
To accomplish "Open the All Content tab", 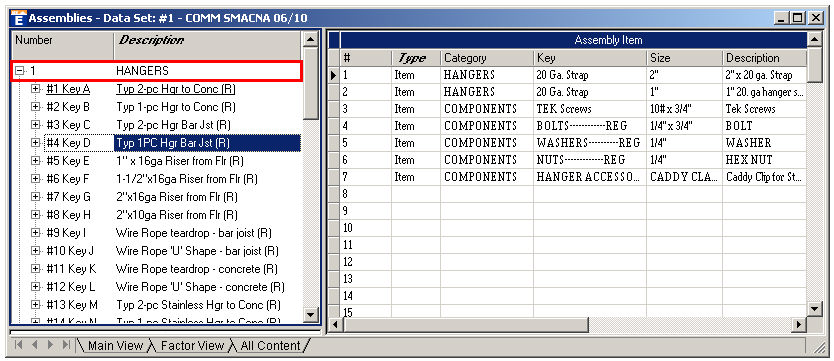I will [x=270, y=346].
